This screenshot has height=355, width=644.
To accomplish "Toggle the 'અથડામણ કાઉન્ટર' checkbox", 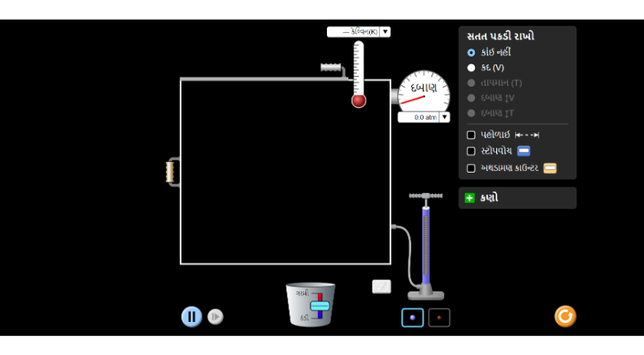I will (x=471, y=168).
